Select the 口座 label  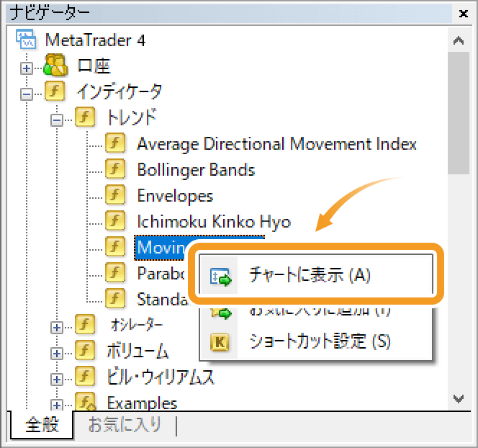click(94, 66)
